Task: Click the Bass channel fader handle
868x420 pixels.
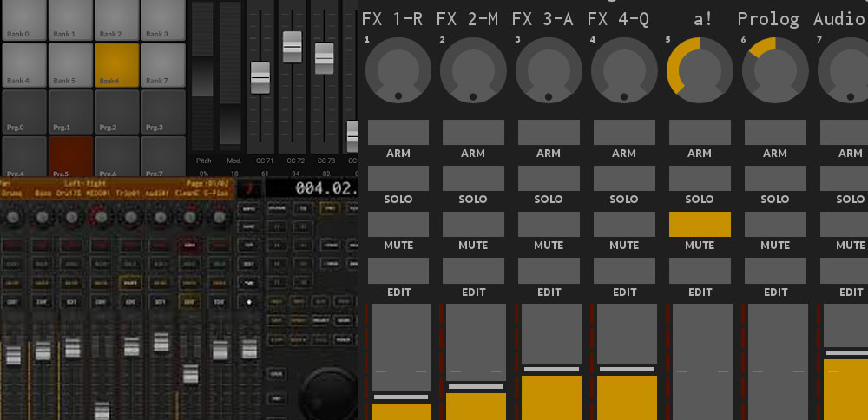Action: click(x=43, y=351)
